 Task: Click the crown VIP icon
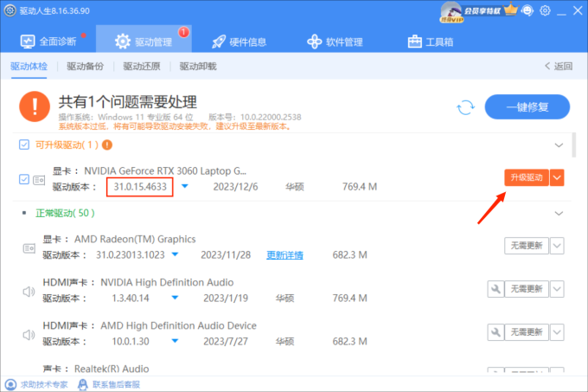(510, 10)
